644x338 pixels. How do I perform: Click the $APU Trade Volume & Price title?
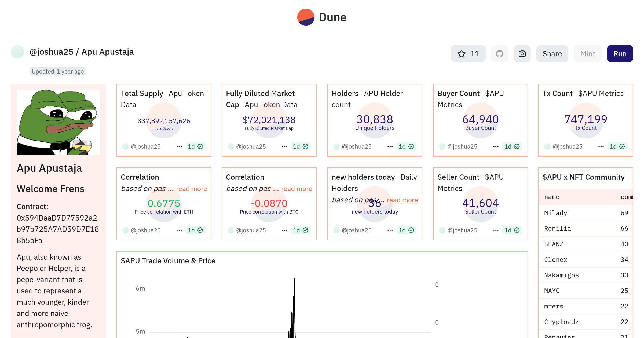(x=168, y=261)
